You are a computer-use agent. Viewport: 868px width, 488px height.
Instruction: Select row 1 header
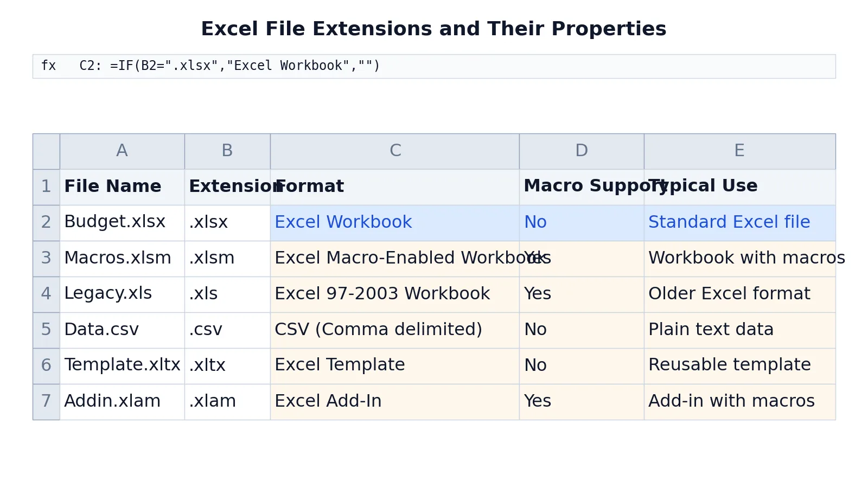pos(46,187)
